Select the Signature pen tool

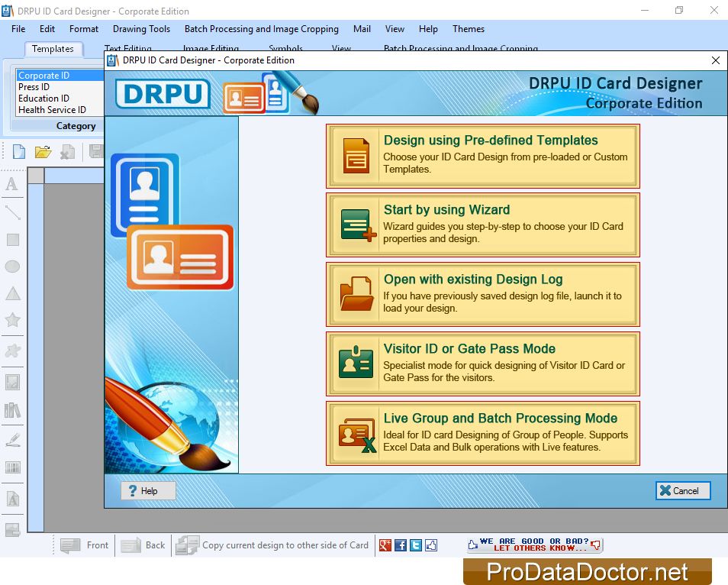[12, 440]
